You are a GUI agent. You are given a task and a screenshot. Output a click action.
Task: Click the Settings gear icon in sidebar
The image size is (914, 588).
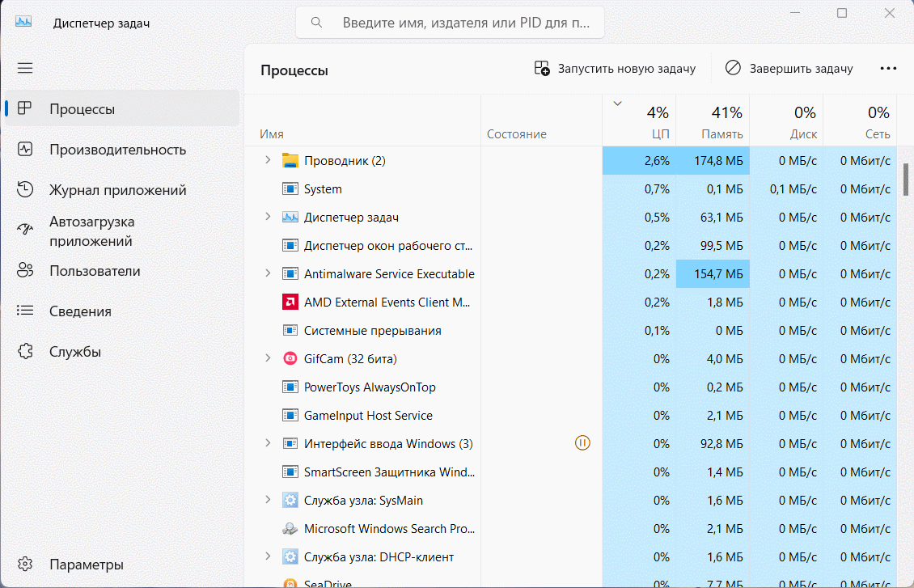click(25, 564)
